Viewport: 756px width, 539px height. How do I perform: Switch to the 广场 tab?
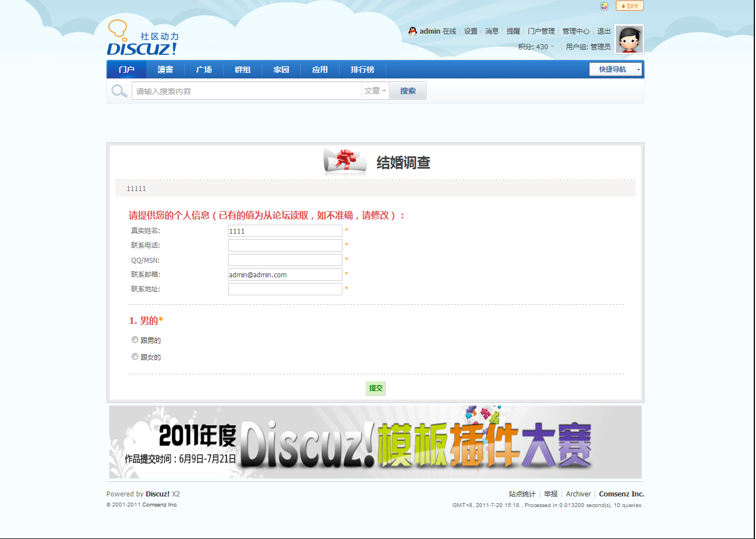point(204,69)
